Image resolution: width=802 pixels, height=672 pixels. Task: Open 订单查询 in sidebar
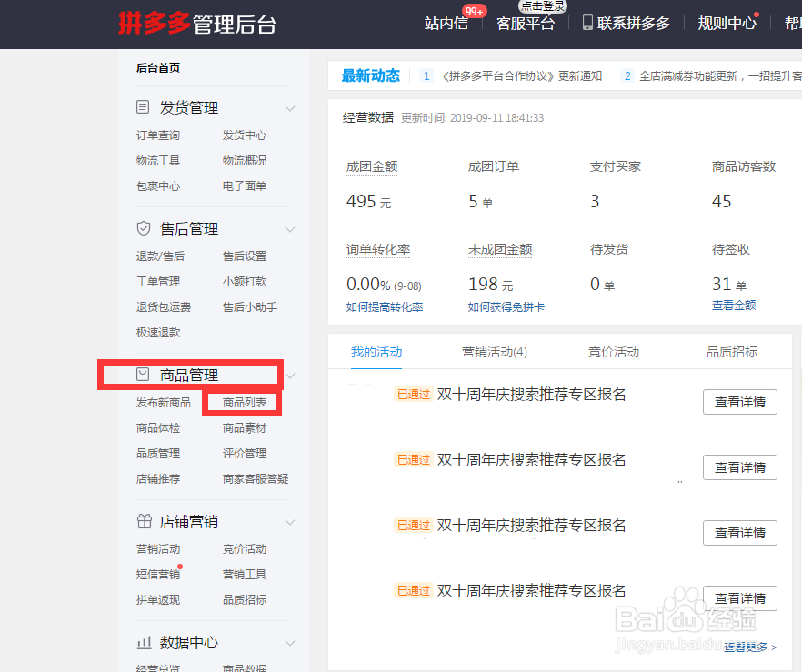tap(158, 135)
